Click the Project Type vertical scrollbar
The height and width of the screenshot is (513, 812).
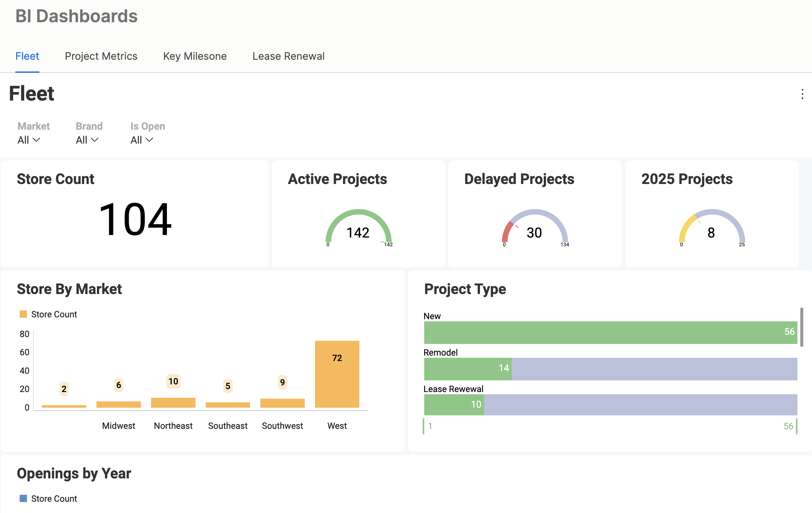[801, 327]
